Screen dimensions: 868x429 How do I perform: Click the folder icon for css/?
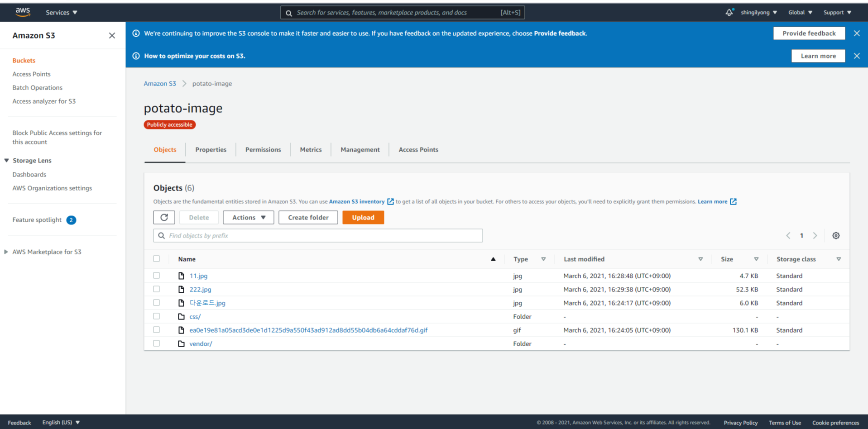tap(181, 316)
